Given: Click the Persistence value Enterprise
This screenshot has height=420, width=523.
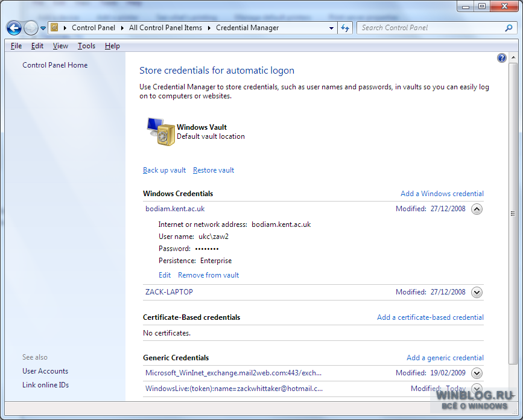Looking at the screenshot, I should pyautogui.click(x=216, y=261).
